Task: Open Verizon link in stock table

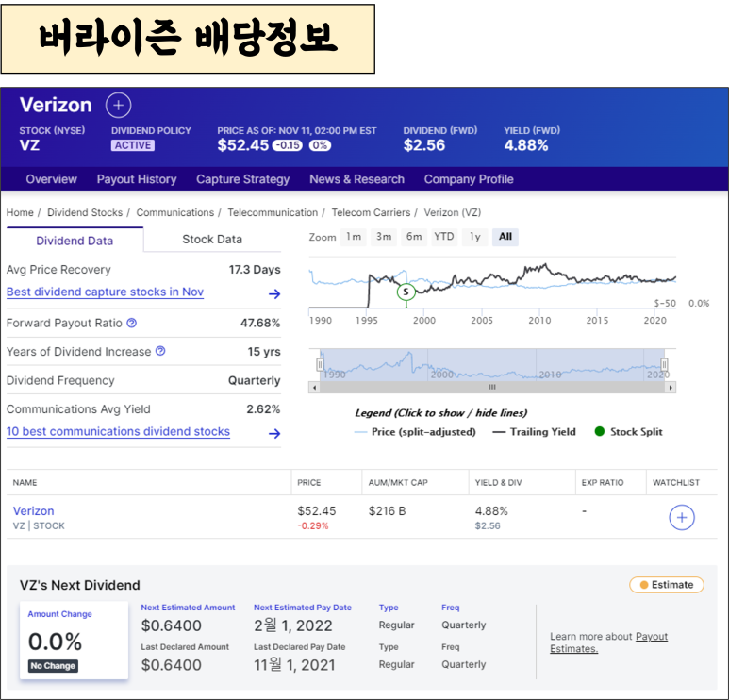Action: tap(33, 510)
